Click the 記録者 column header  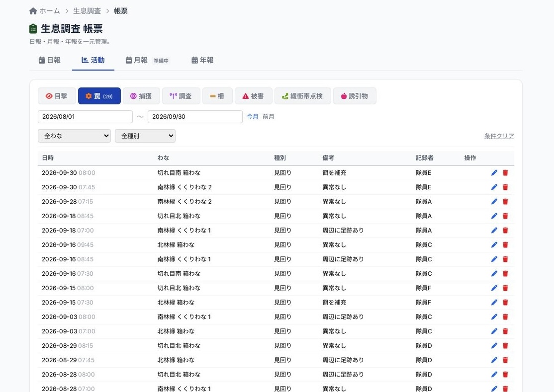pos(424,157)
